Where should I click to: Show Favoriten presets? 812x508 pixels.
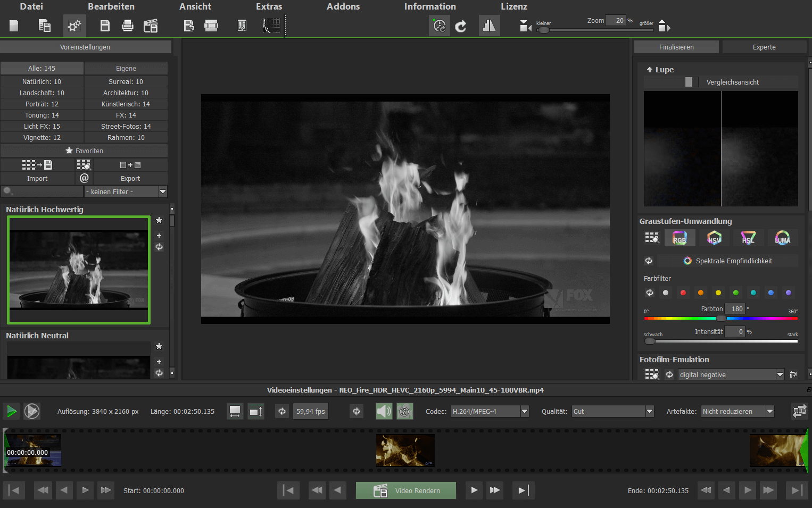84,151
